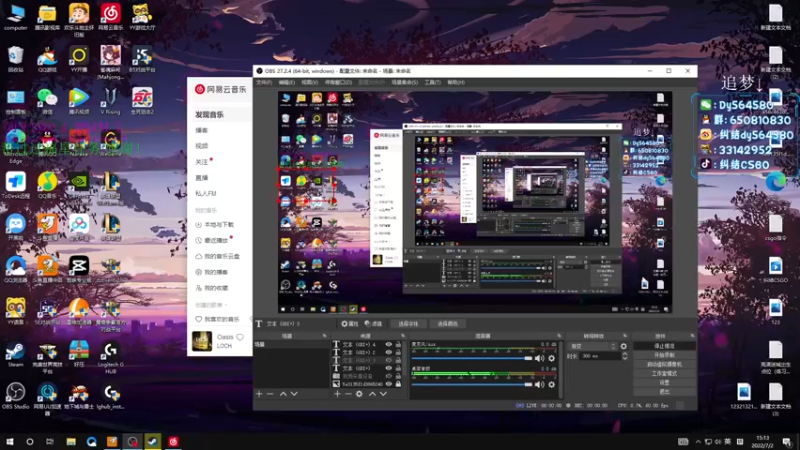This screenshot has width=800, height=450.
Task: Remove scene with minus icon in scenes panel
Action: tap(270, 394)
